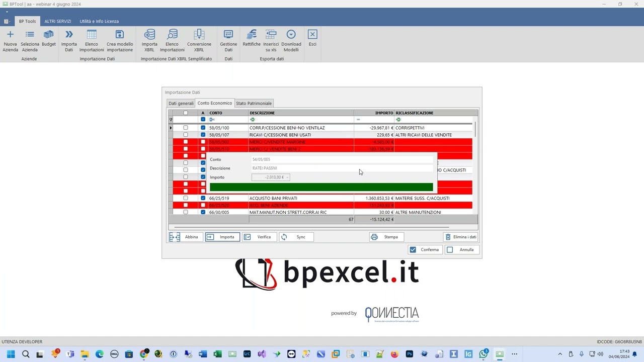This screenshot has height=362, width=644.
Task: Click the Descrizione field RATEI PASSIVI
Action: pyautogui.click(x=342, y=168)
